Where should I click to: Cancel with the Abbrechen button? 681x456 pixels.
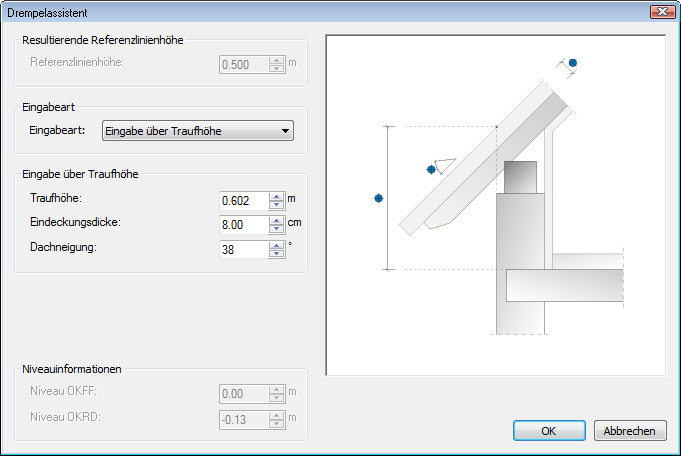(630, 430)
